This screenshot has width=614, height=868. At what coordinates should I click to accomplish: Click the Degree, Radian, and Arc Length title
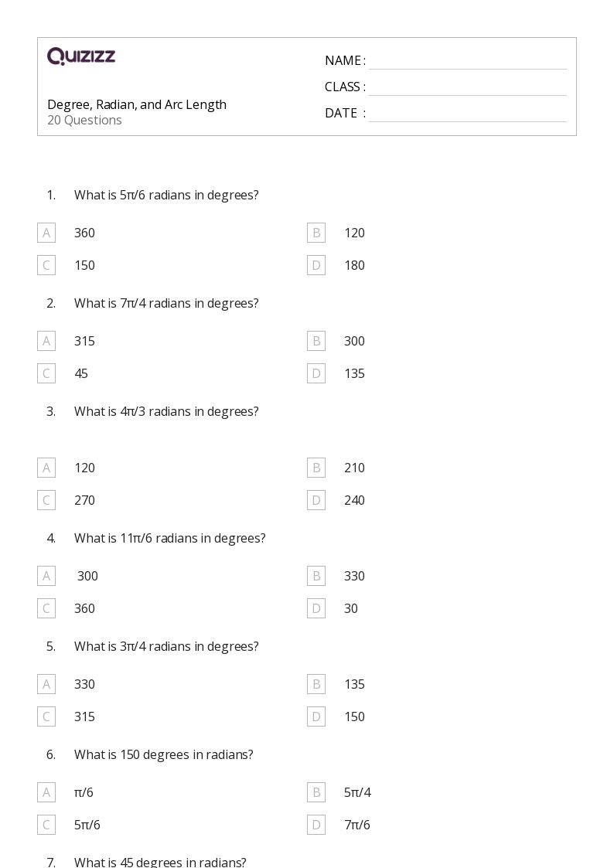[137, 104]
